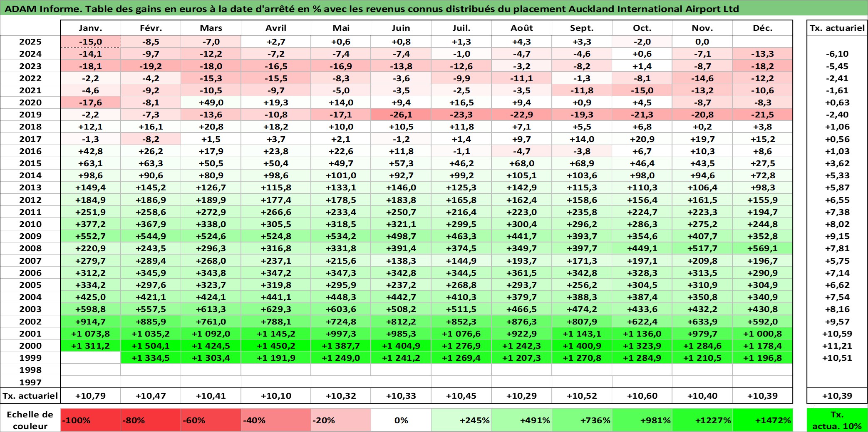
Task: Click the +1 145,2 cell in 2001
Action: 276,334
